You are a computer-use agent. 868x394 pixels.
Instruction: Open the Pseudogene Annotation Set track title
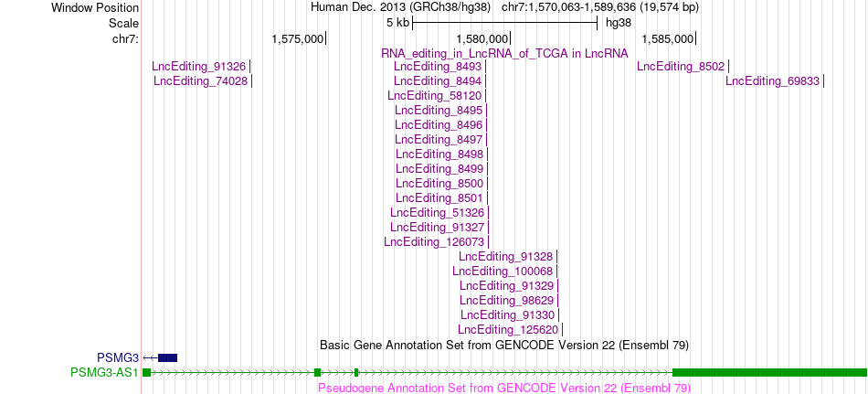pos(504,388)
